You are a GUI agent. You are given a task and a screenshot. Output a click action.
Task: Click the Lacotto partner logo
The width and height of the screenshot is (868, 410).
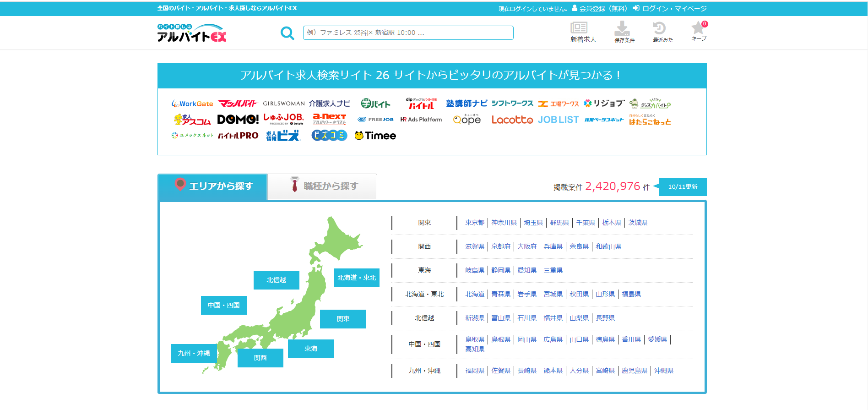pyautogui.click(x=512, y=120)
